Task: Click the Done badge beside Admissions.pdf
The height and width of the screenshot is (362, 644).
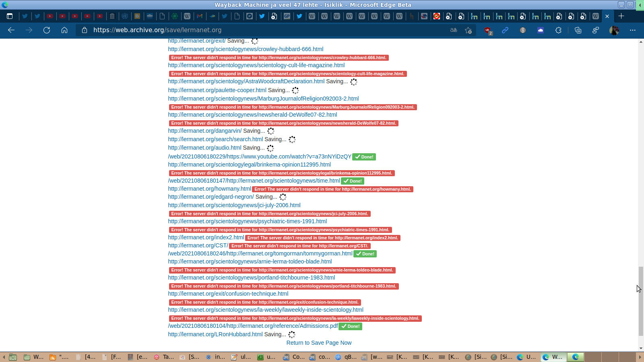Action: [351, 326]
